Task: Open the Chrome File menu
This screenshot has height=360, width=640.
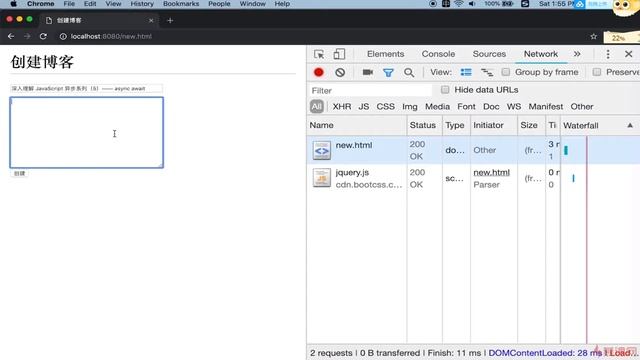Action: tap(69, 4)
